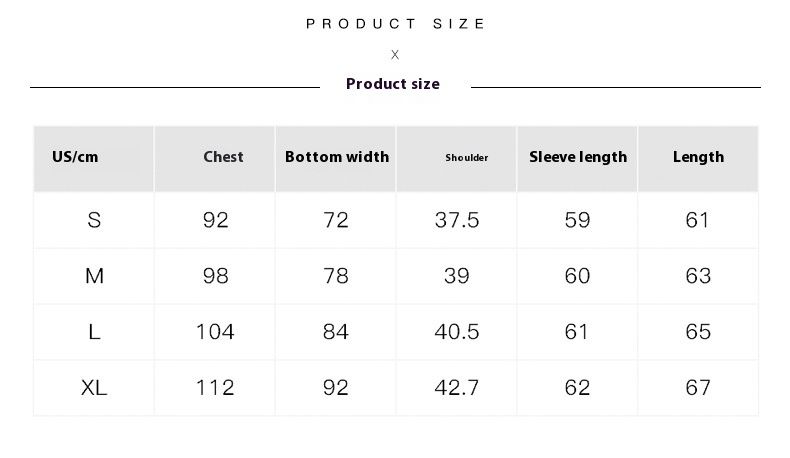The width and height of the screenshot is (790, 458).
Task: Select the Bottom width column header
Action: tap(337, 157)
